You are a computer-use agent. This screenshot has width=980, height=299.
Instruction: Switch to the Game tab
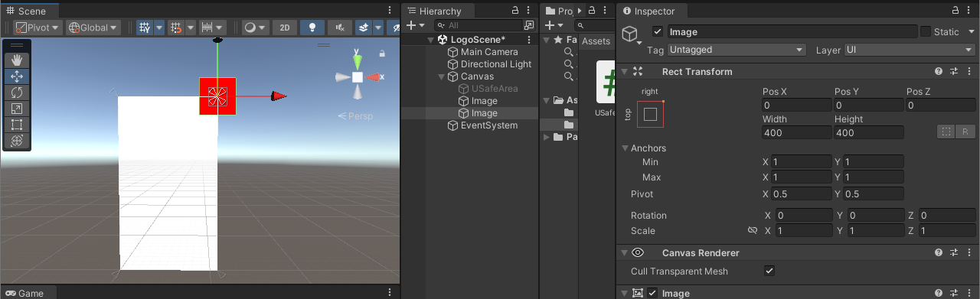[x=25, y=294]
